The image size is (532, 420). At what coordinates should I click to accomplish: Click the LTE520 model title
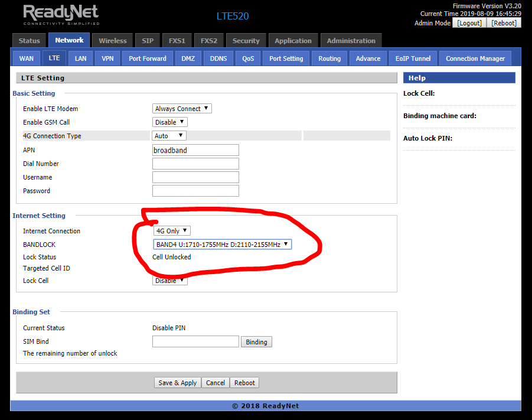[x=233, y=16]
